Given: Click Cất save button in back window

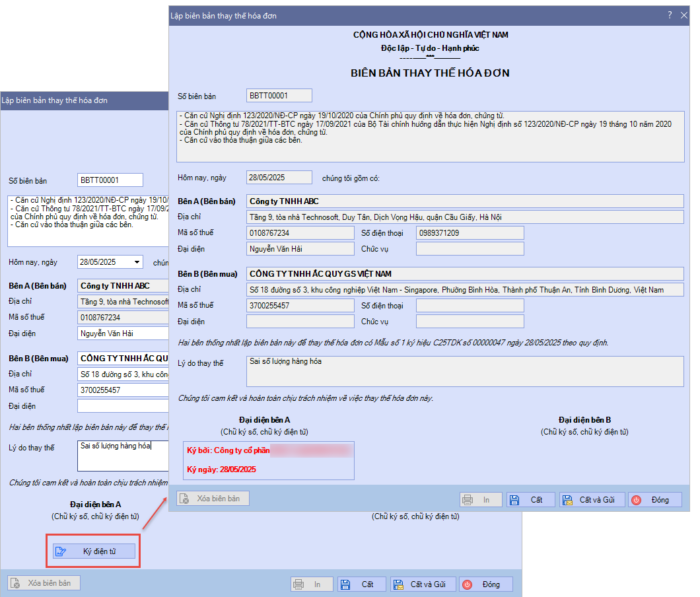Looking at the screenshot, I should [361, 583].
